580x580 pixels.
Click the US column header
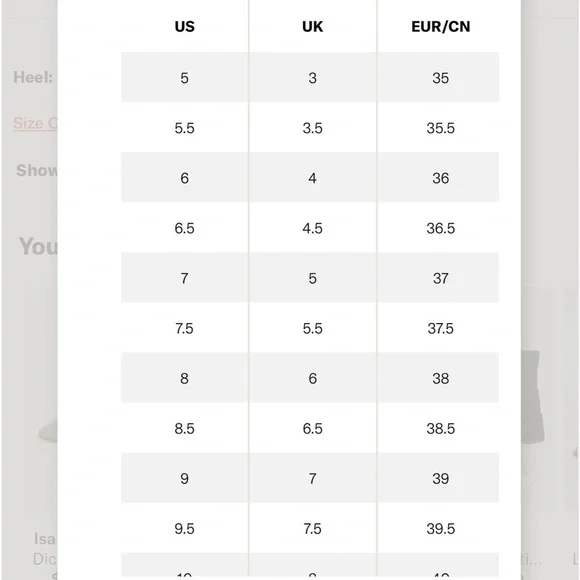pos(185,27)
